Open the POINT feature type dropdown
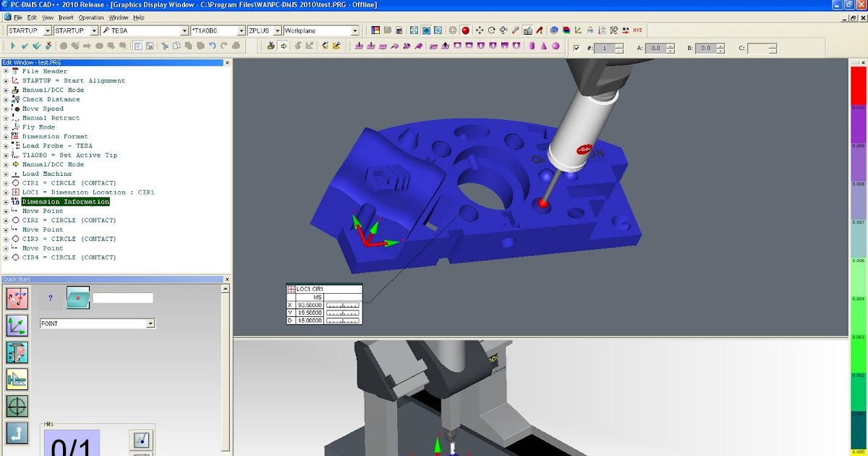Viewport: 868px width, 456px height. (x=150, y=323)
